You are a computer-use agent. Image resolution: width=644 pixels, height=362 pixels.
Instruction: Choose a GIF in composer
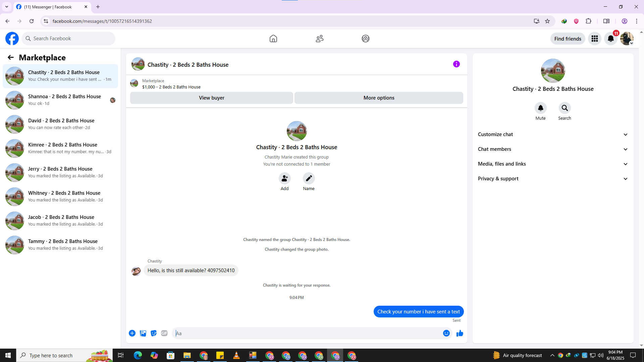(x=164, y=333)
